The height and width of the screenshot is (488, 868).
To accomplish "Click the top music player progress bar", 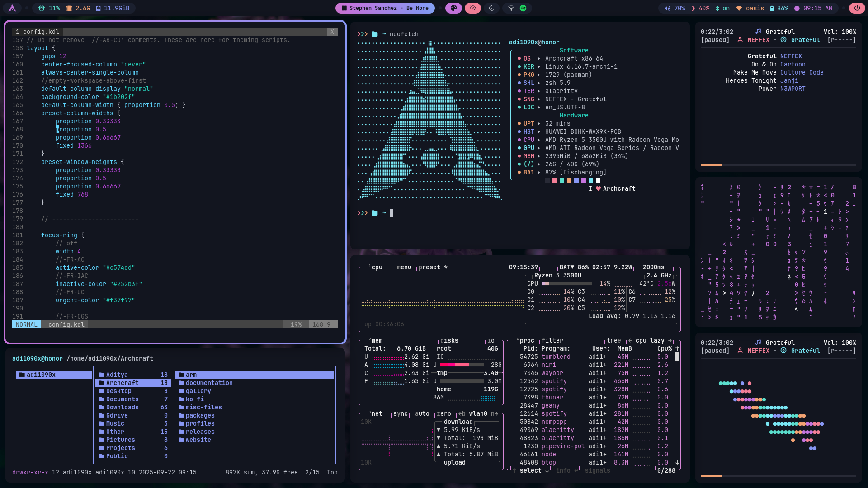I will tap(778, 165).
